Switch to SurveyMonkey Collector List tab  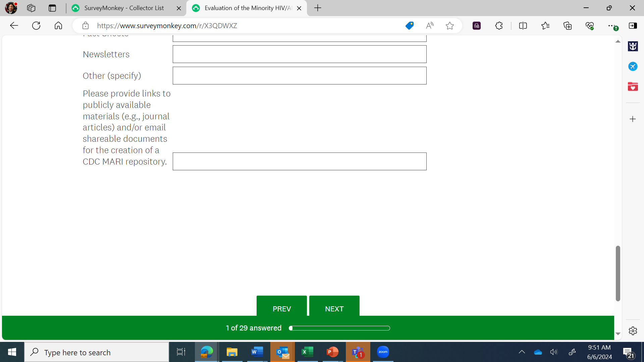click(x=124, y=8)
